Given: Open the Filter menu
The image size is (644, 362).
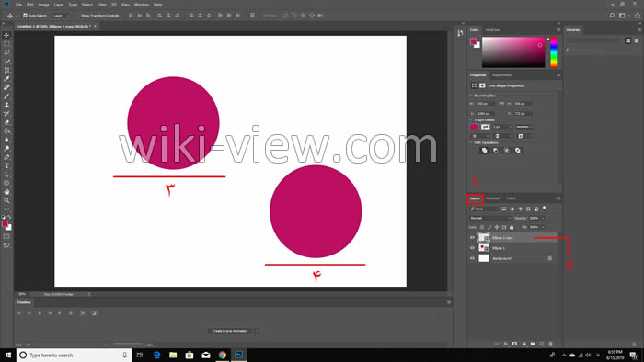Looking at the screenshot, I should [x=101, y=5].
